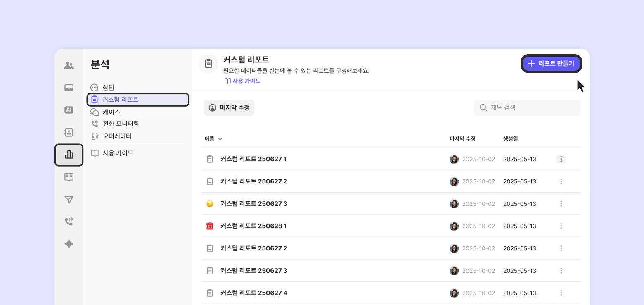644x305 pixels.
Task: Open the inbox icon in sidebar
Action: click(69, 88)
